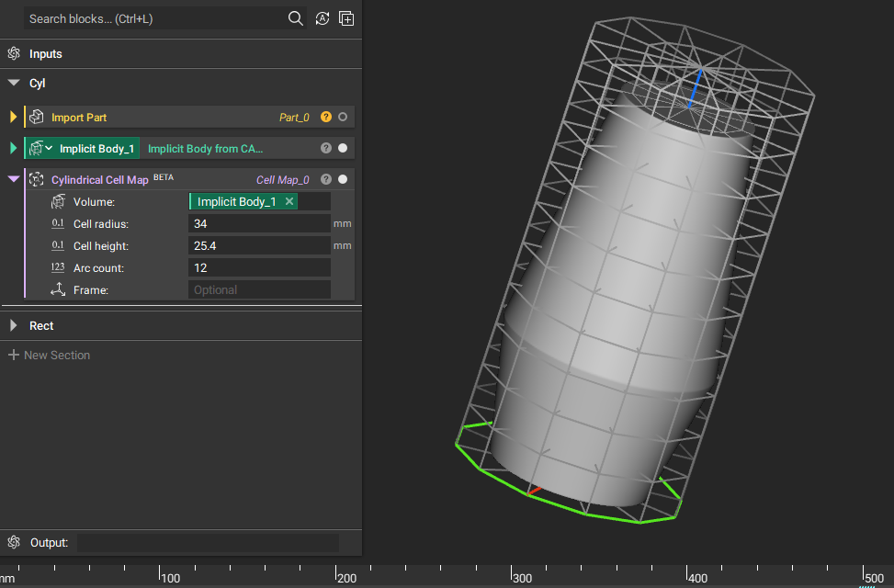Remove Implicit Body_1 from Volume field

[289, 201]
